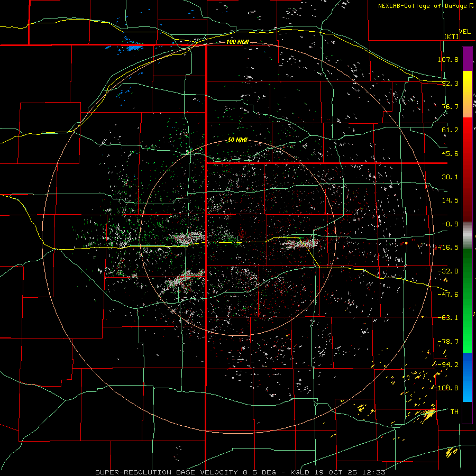The width and height of the screenshot is (476, 476).
Task: Select the 50 NMI range ring label
Action: tap(237, 140)
